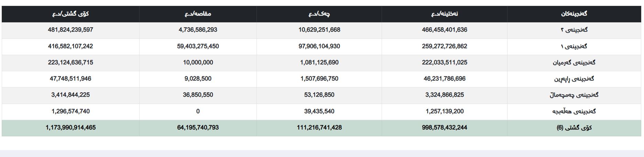This screenshot has height=157, width=644.
Task: Select the گەنجینەی ڕاپەڕین row label
Action: click(574, 79)
